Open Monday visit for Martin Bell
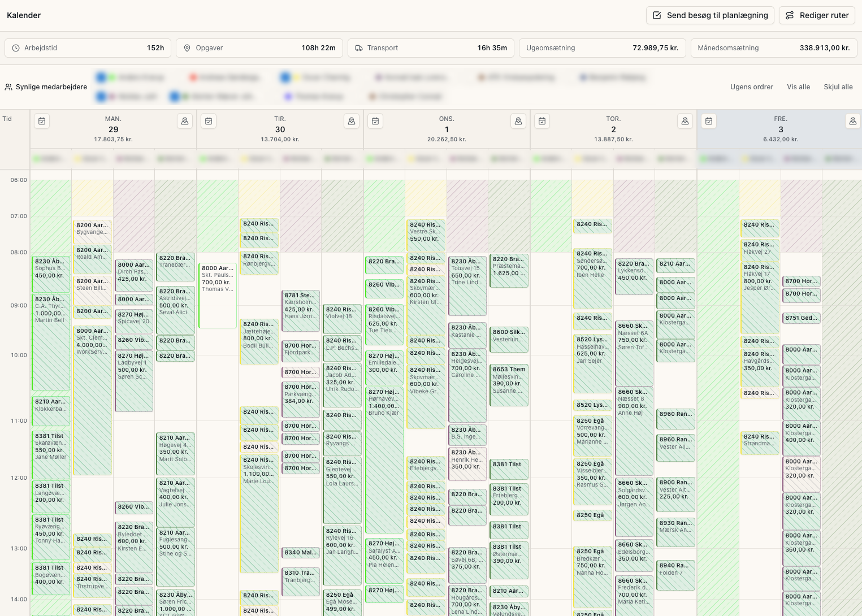Image resolution: width=862 pixels, height=616 pixels. [51, 342]
